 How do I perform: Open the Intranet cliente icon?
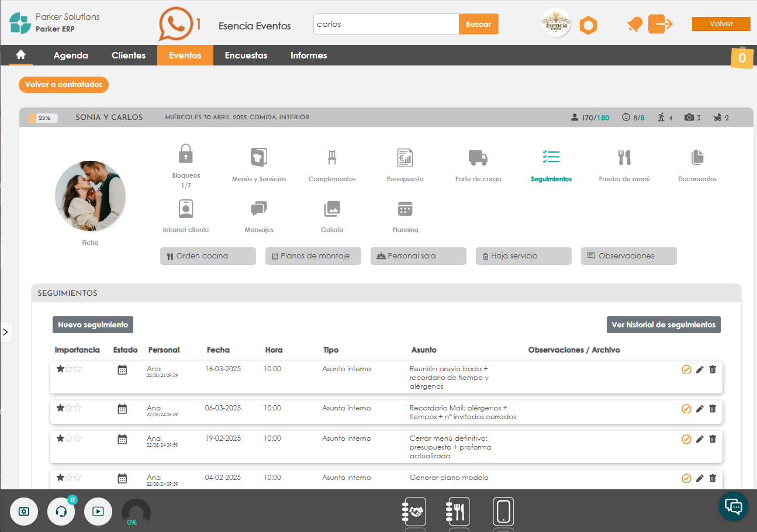(x=186, y=209)
